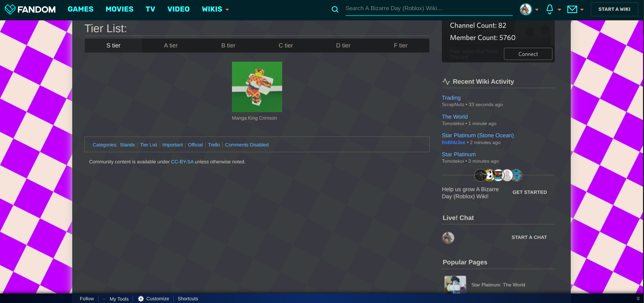Screen dimensions: 644x303
Task: Open the Stands category link
Action: click(127, 145)
